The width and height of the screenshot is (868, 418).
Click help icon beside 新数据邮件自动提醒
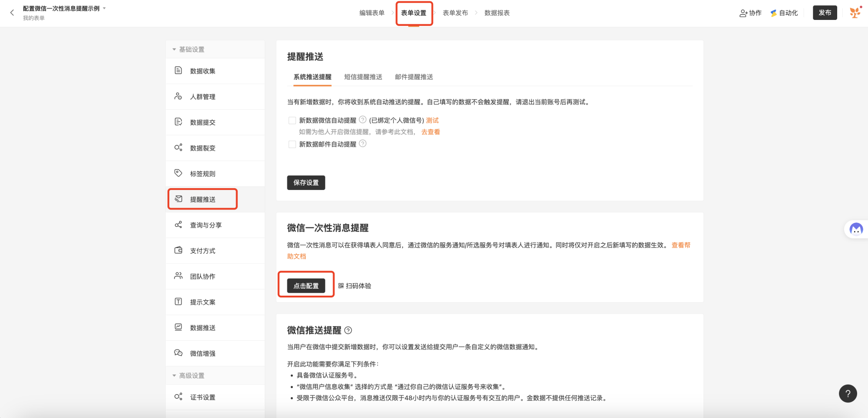point(363,144)
